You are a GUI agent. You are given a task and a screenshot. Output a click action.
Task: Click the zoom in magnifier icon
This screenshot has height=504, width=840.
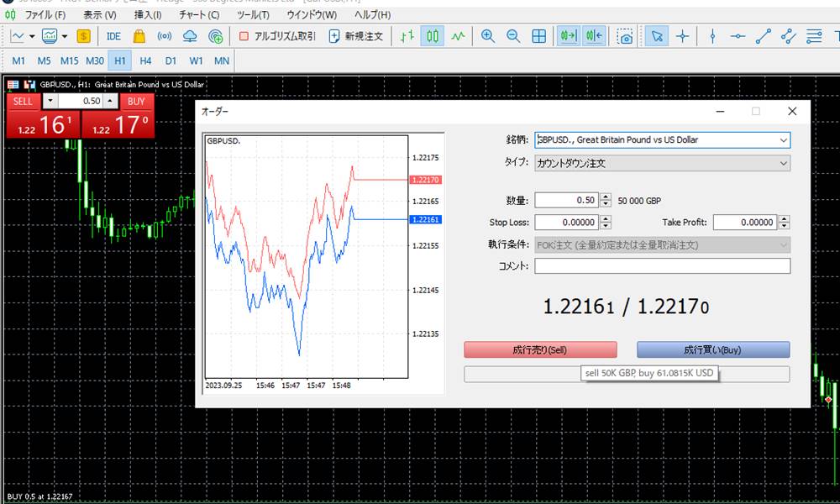coord(487,36)
